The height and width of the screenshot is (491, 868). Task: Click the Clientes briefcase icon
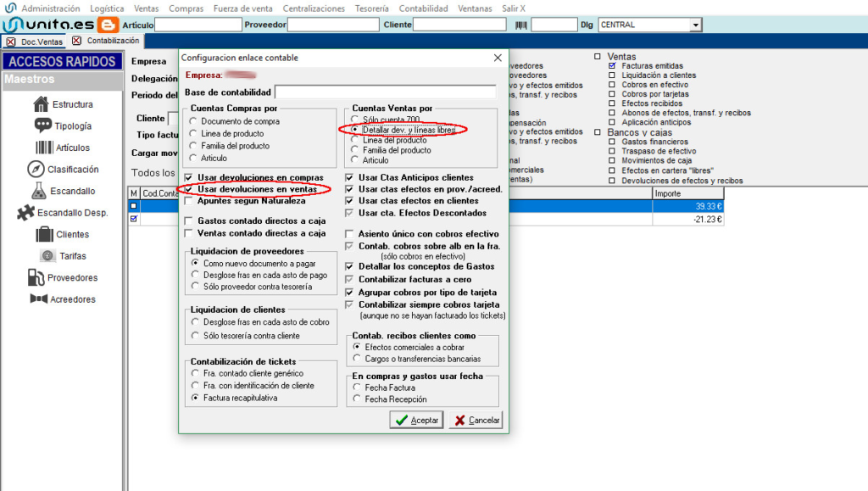click(x=44, y=234)
